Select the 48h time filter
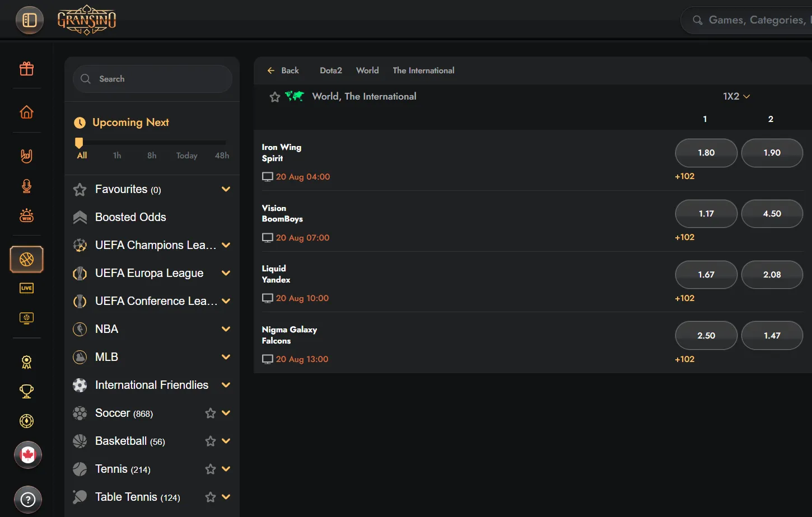Screen dimensions: 812x517 point(222,156)
